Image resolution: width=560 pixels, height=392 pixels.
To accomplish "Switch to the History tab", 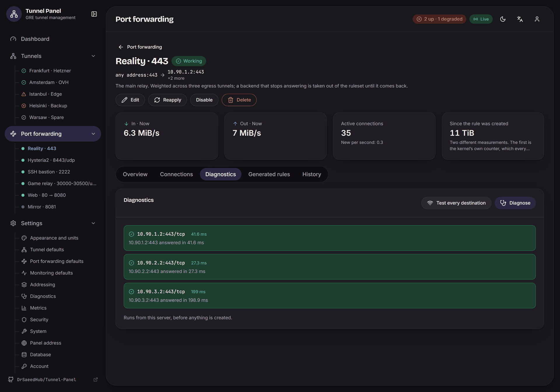I will coord(311,174).
